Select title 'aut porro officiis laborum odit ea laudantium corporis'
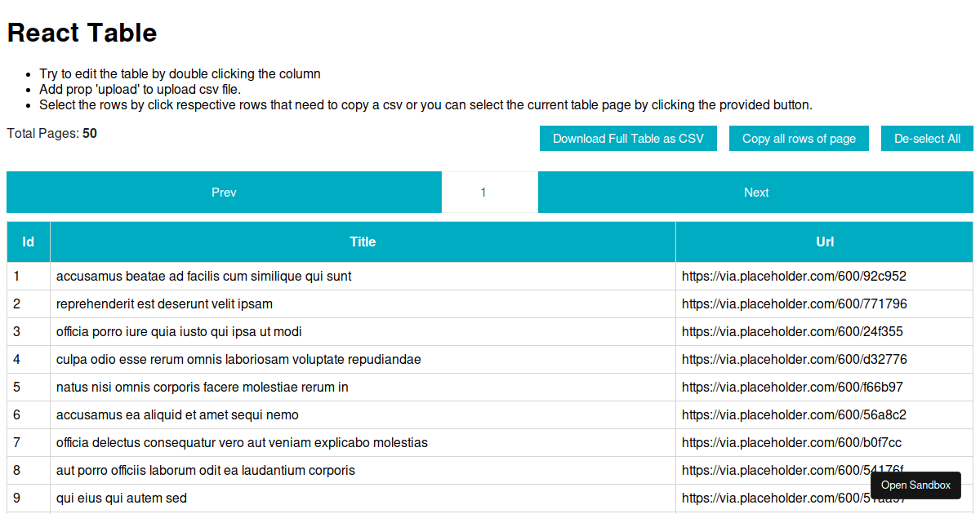This screenshot has height=514, width=980. pos(206,471)
